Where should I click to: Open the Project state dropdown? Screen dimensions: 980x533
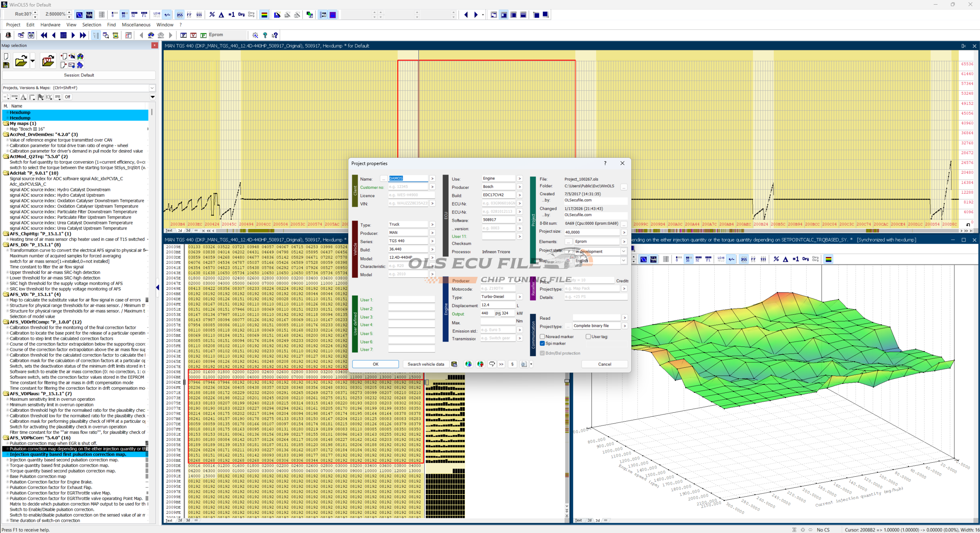[x=624, y=252]
